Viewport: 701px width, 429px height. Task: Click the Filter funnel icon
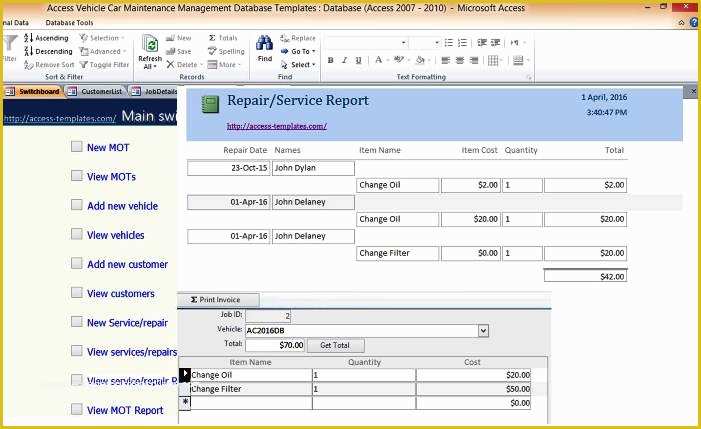coord(9,44)
